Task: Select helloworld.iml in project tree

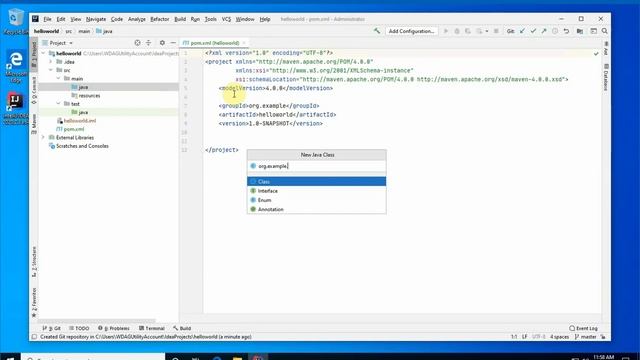Action: [80, 121]
